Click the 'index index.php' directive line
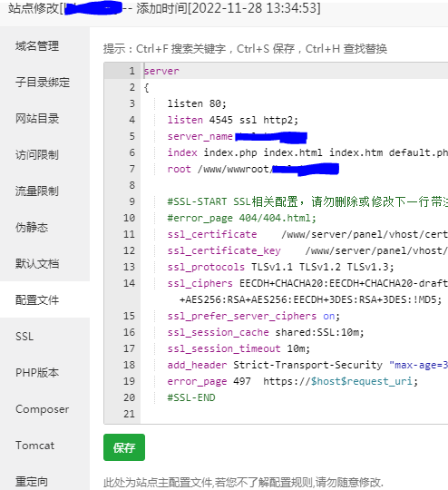Image resolution: width=448 pixels, height=490 pixels. [307, 152]
